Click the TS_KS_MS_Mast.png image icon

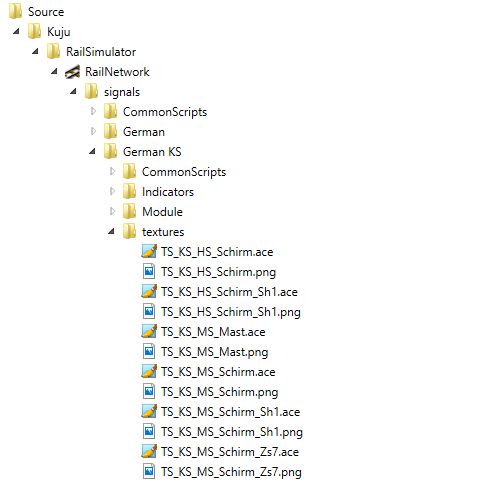point(149,351)
